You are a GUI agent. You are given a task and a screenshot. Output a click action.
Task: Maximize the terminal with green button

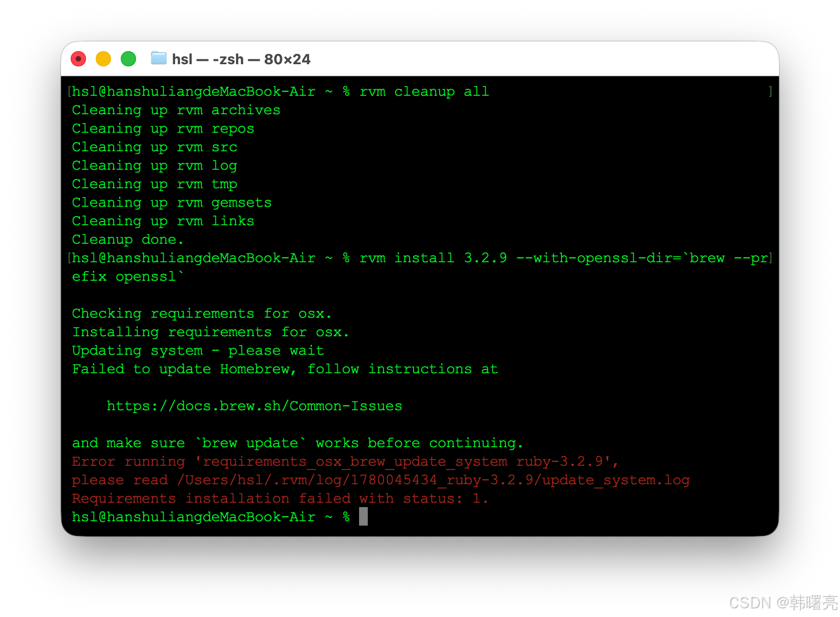128,59
